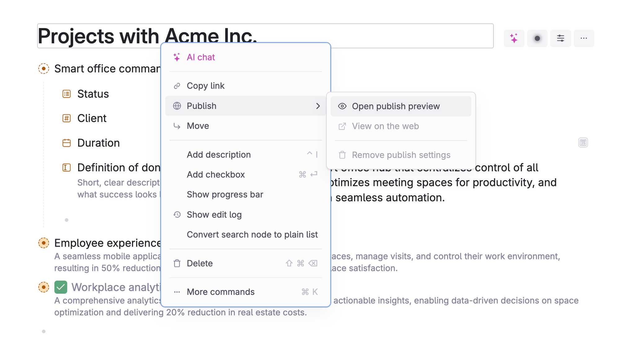Image resolution: width=635 pixels, height=364 pixels.
Task: Choose Add checkbox in the menu
Action: click(245, 174)
